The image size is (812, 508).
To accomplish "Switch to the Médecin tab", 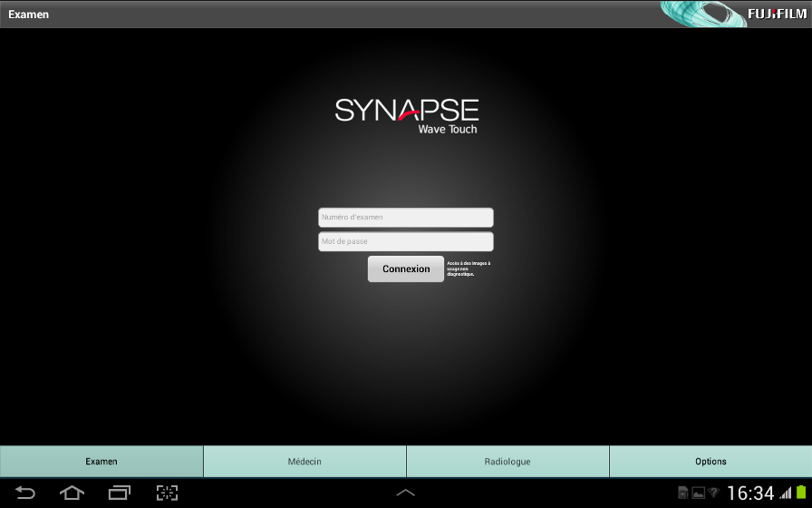I will (304, 462).
